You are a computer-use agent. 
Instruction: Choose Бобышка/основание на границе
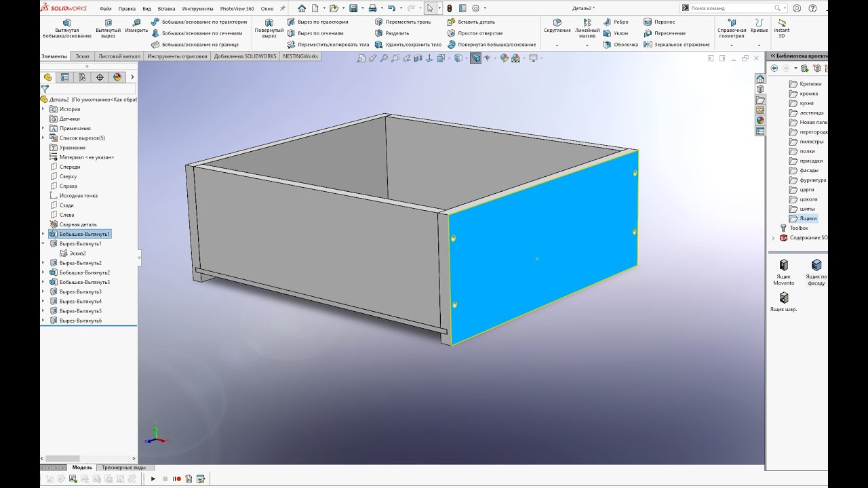195,45
